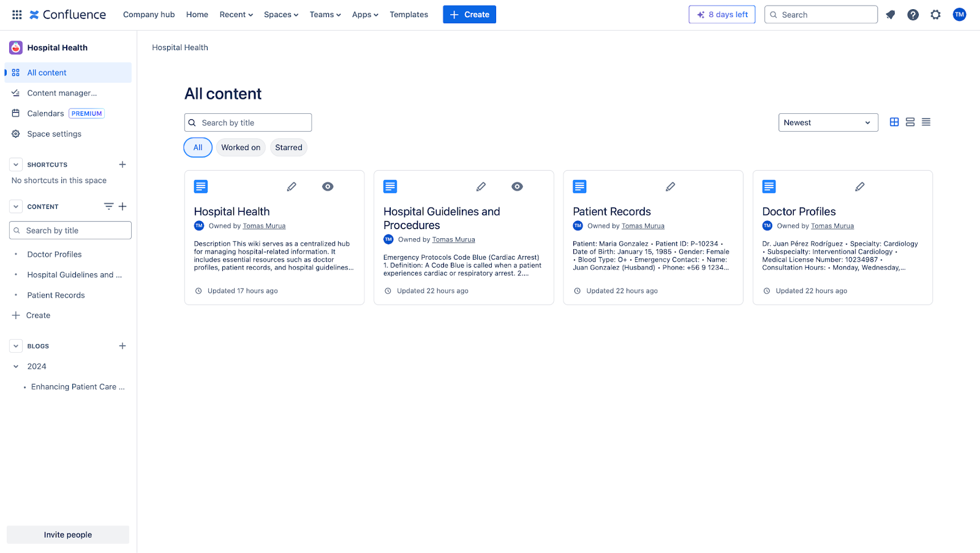Click filter icon in Content section
The height and width of the screenshot is (553, 980).
[108, 206]
